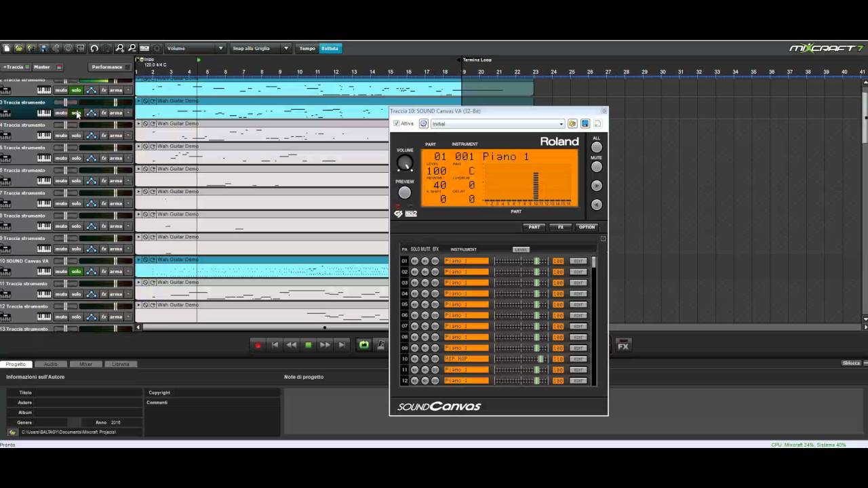The image size is (868, 488).
Task: Click the OPTION button in Sound Canvas
Action: pos(587,227)
